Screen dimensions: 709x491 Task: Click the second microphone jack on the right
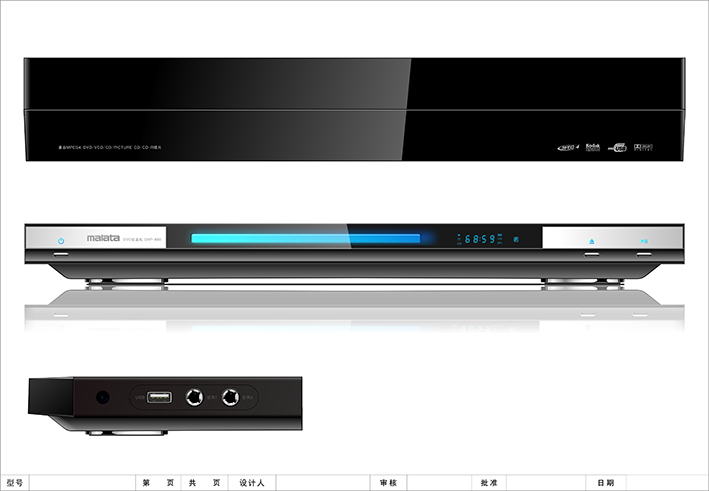click(231, 398)
